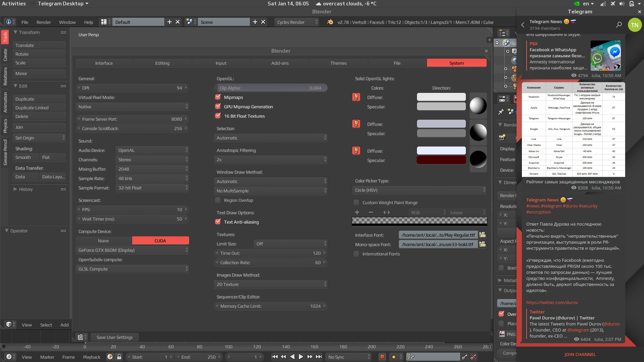Click the Clip Alpha slider
Viewport: 644px width, 362px height.
[270, 88]
